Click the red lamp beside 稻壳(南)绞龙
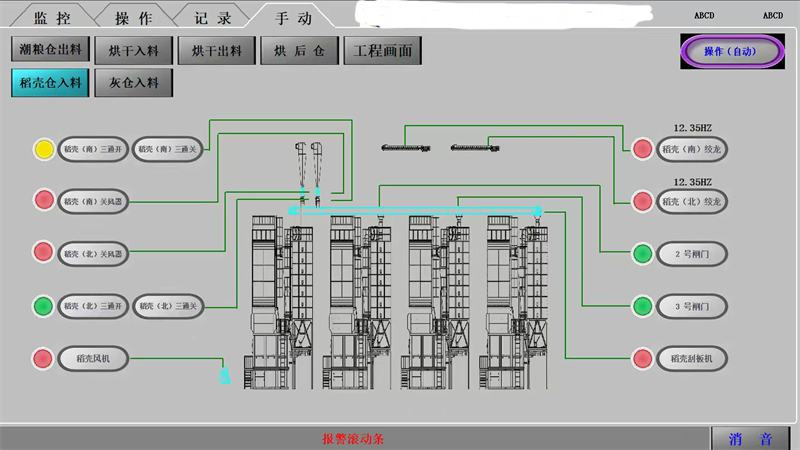The image size is (800, 450). [642, 149]
